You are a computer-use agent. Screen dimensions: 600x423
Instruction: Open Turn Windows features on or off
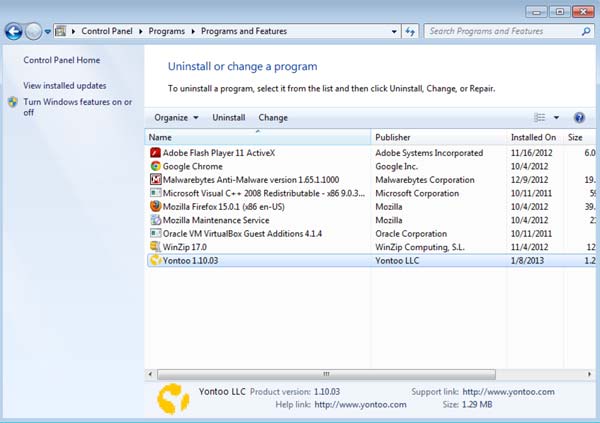click(78, 107)
